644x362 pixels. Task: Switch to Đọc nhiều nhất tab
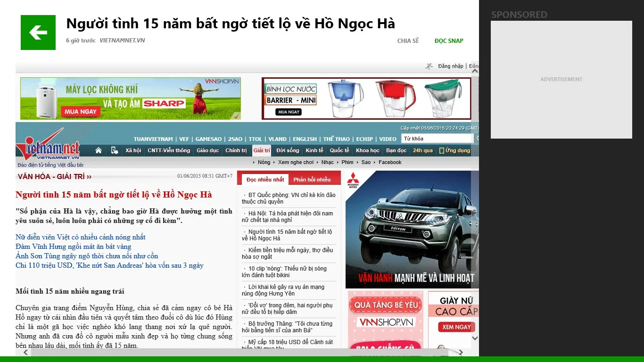265,180
